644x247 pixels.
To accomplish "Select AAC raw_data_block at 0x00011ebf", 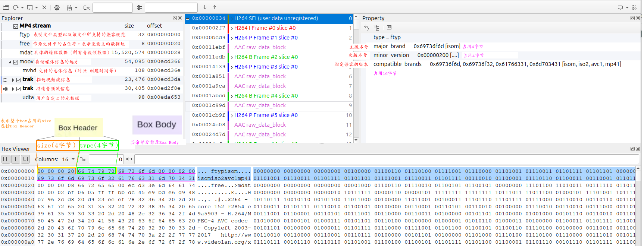I will 269,47.
